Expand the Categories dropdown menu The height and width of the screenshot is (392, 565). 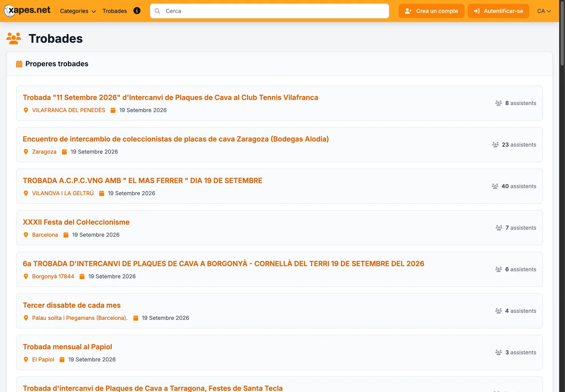[78, 11]
